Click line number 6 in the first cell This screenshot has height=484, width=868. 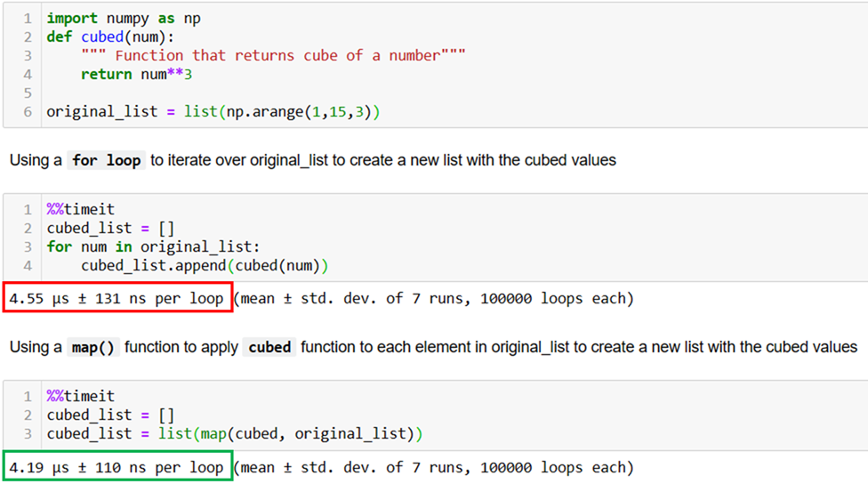(28, 112)
